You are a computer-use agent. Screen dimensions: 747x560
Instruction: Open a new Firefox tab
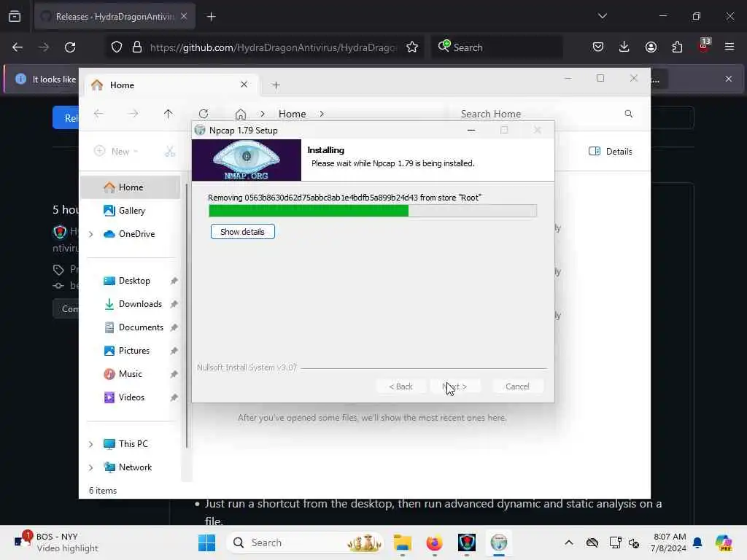tap(212, 17)
